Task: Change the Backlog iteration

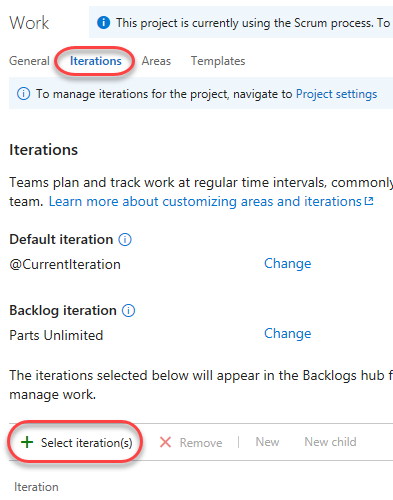Action: (288, 333)
